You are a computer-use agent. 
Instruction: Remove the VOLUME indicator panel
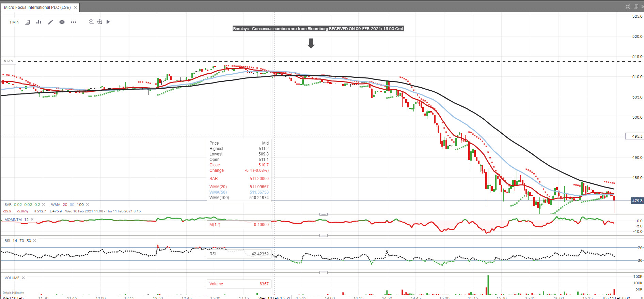coord(23,278)
